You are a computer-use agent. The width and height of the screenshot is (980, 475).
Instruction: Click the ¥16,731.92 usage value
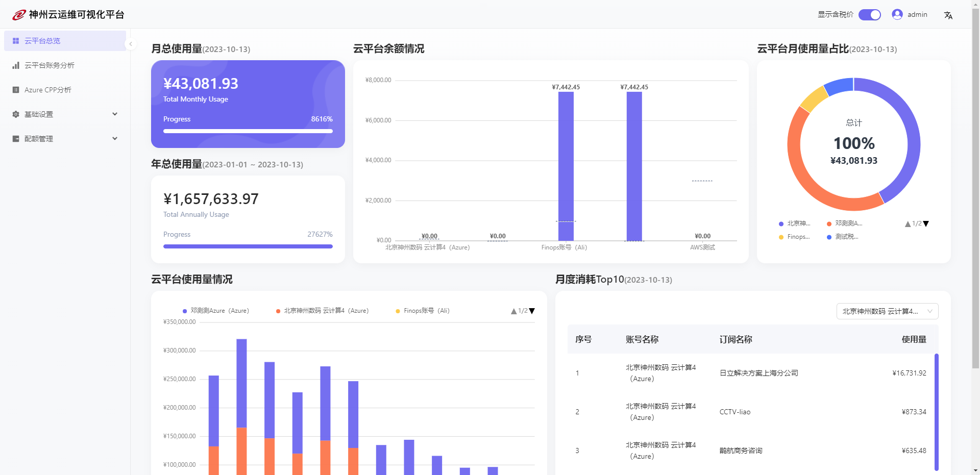tap(909, 373)
